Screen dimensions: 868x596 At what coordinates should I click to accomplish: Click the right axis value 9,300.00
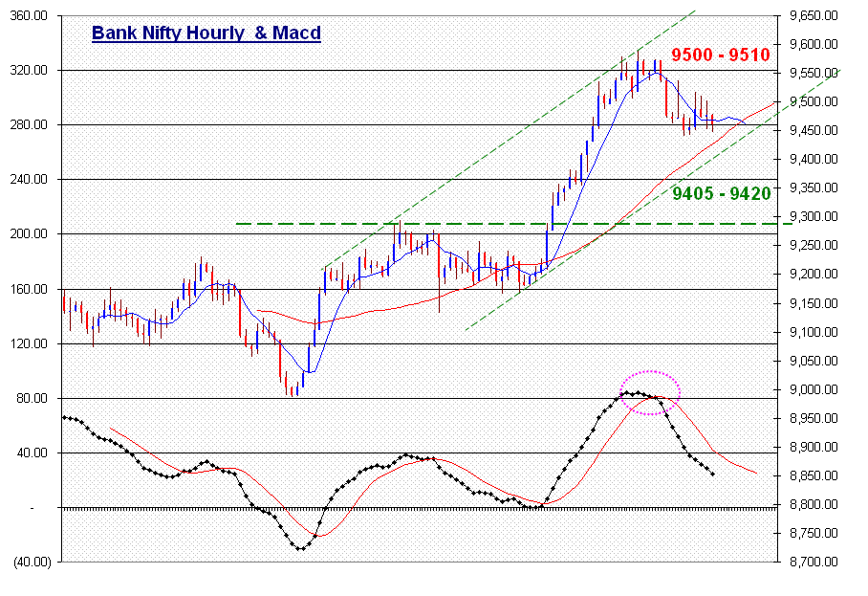point(814,216)
